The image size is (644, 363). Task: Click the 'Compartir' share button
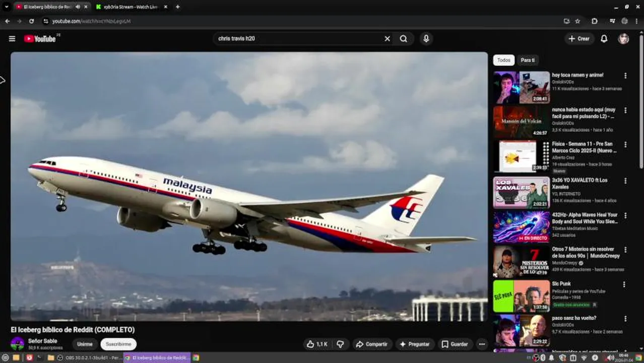(372, 344)
